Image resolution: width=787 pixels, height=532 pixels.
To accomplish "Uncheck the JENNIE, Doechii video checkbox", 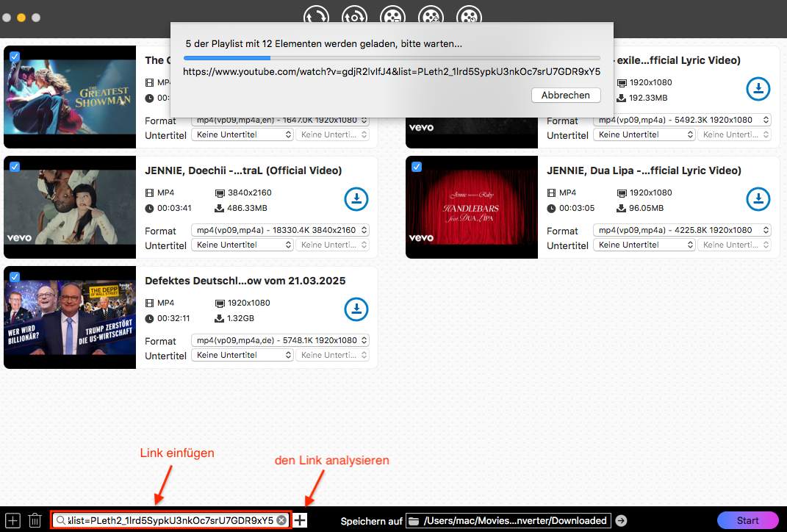I will (15, 167).
